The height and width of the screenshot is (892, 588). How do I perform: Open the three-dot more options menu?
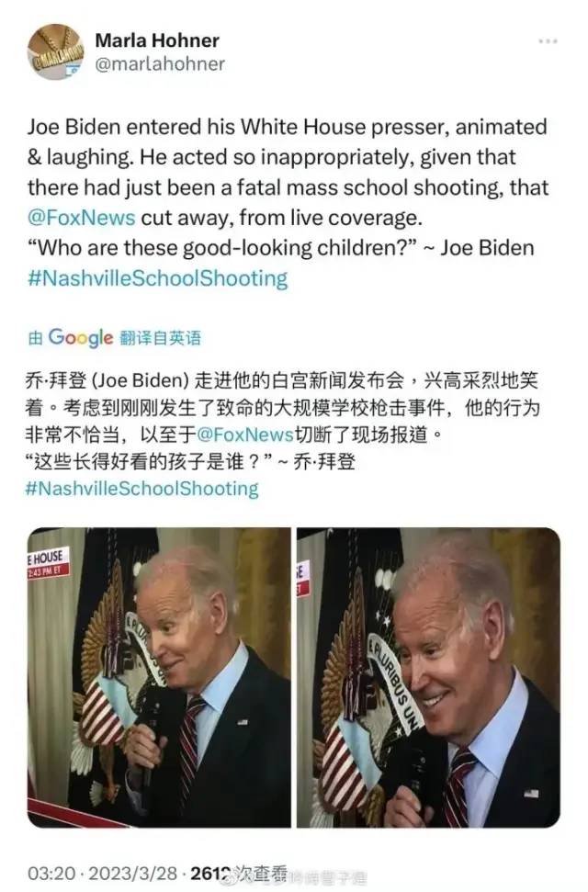(x=548, y=41)
